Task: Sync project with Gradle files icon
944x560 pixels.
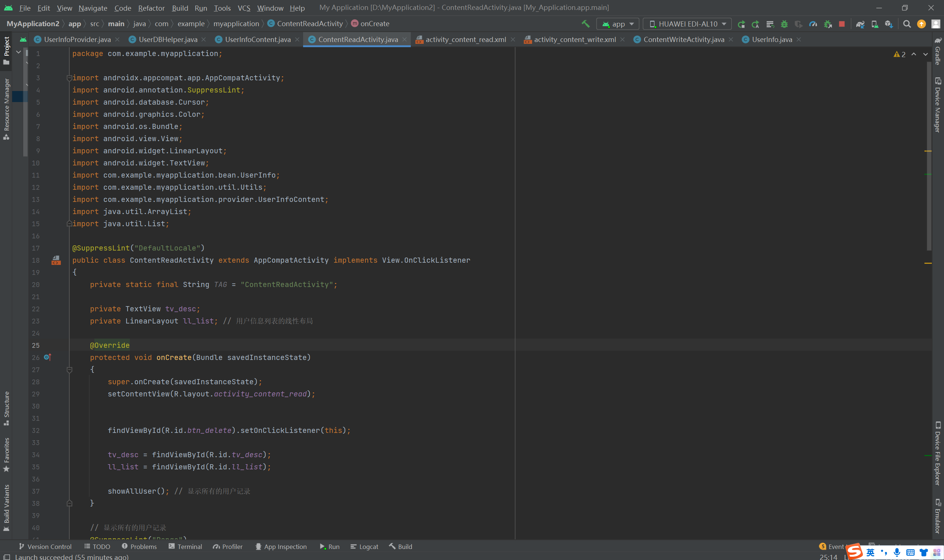Action: [860, 24]
